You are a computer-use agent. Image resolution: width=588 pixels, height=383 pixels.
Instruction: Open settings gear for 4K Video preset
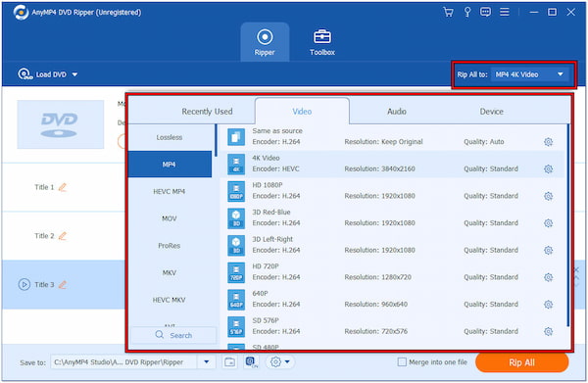click(548, 169)
